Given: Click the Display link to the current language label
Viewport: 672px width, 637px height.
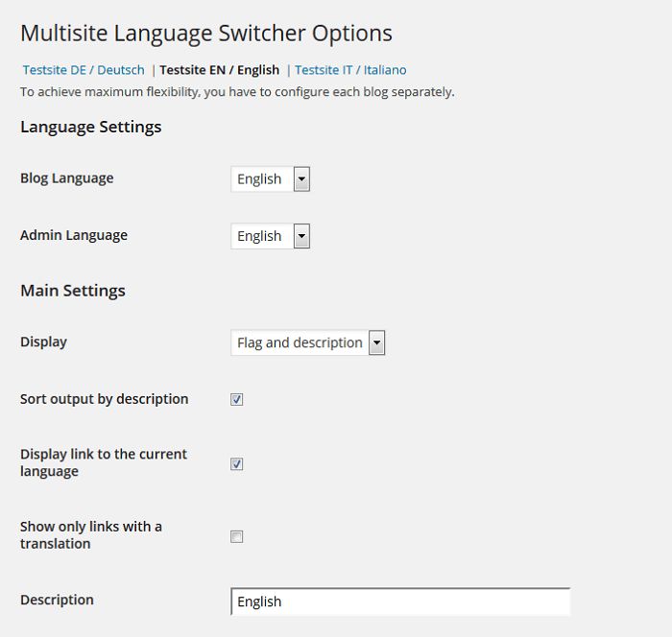Looking at the screenshot, I should click(104, 462).
